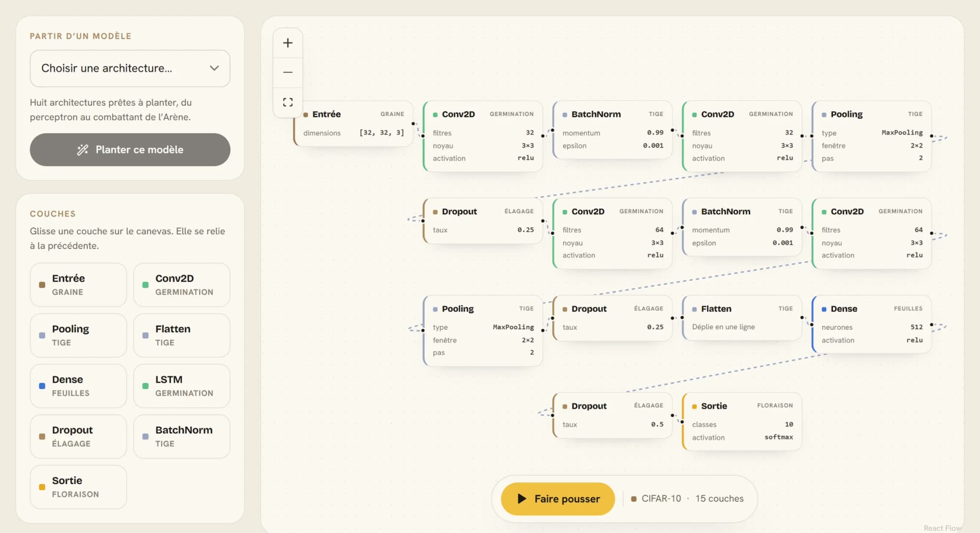Click the CIFAR-10 dataset label

pos(661,499)
